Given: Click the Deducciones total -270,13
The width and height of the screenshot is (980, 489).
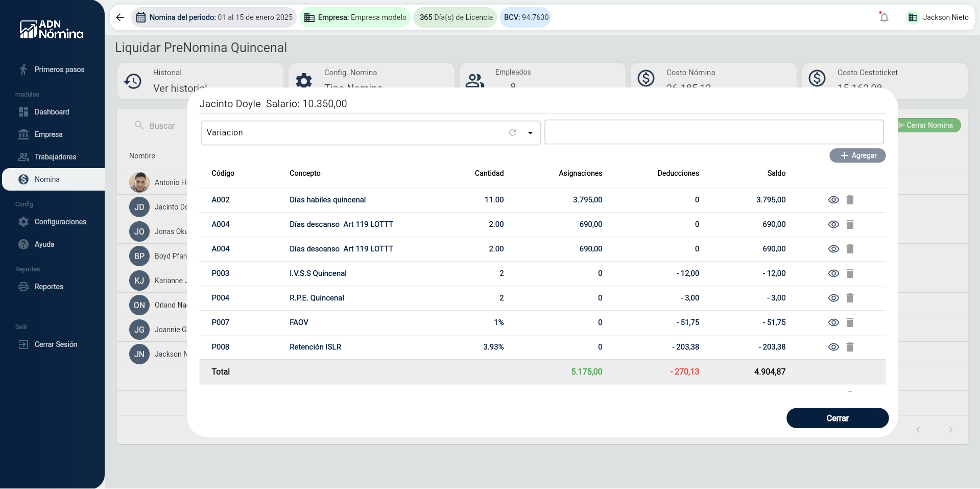Looking at the screenshot, I should (x=684, y=371).
